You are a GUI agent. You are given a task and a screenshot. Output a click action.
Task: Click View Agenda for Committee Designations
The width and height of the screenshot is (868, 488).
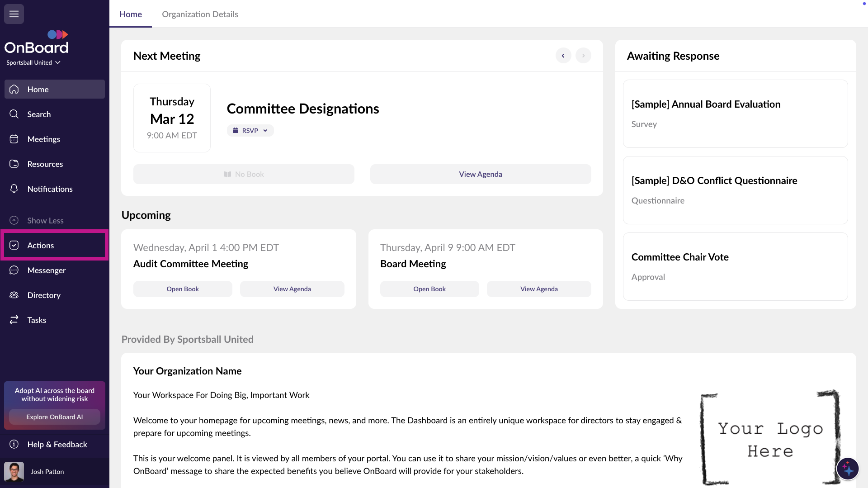click(x=480, y=174)
